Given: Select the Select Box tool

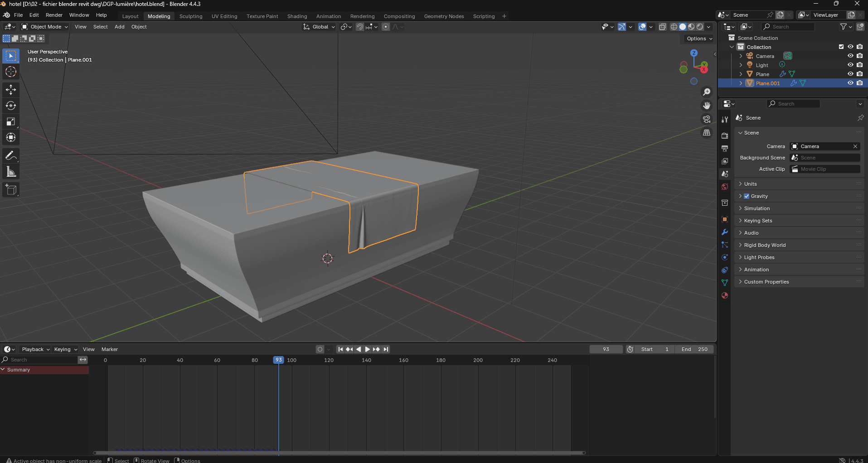Looking at the screenshot, I should (x=11, y=56).
